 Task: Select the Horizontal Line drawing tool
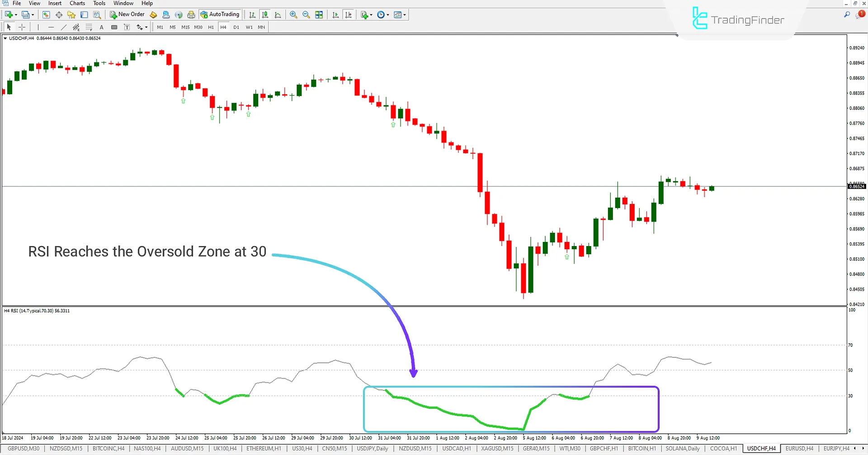tap(51, 27)
